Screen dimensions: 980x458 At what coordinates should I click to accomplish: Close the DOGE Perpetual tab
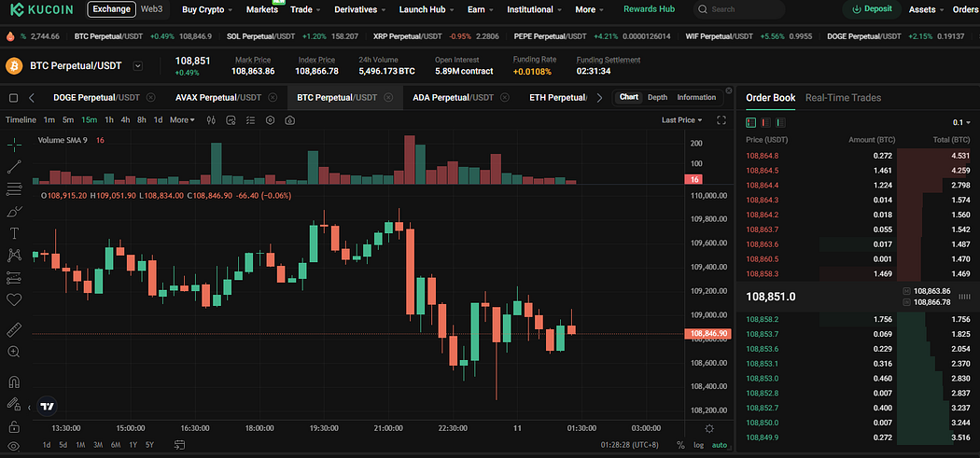click(150, 97)
